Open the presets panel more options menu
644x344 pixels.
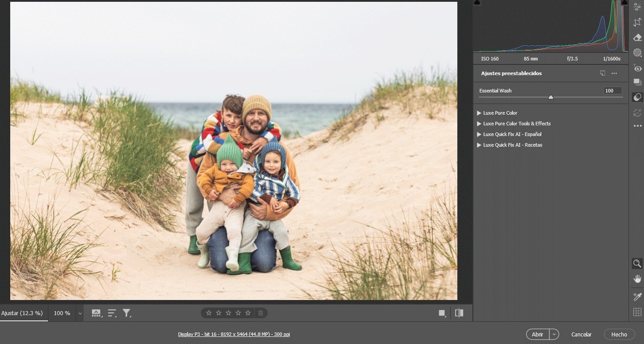614,73
